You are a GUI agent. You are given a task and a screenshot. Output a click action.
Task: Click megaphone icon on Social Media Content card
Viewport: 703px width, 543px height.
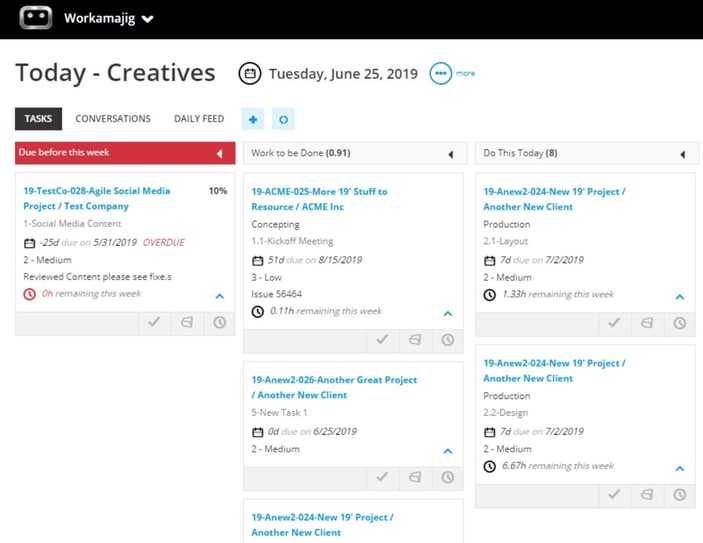pyautogui.click(x=187, y=322)
